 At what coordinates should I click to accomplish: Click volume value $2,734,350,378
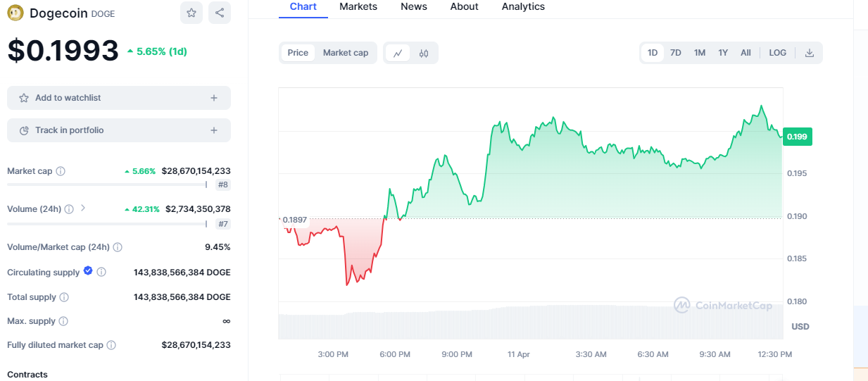[x=198, y=209]
